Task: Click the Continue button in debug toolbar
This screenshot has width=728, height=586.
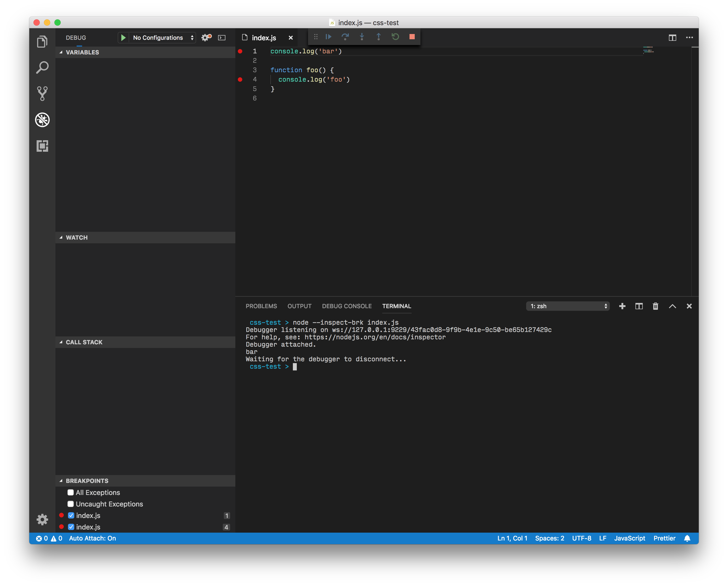Action: click(x=328, y=36)
